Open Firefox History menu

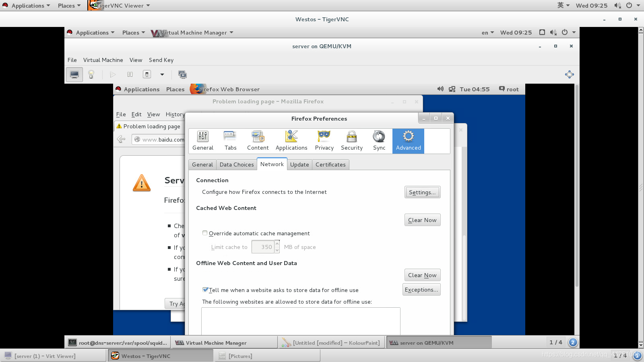(175, 114)
